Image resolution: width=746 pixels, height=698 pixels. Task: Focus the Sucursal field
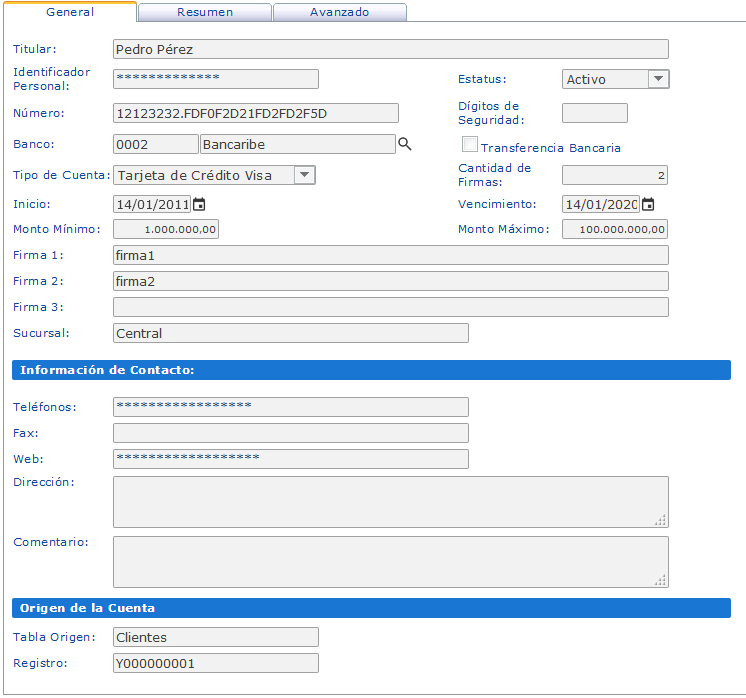[x=290, y=333]
